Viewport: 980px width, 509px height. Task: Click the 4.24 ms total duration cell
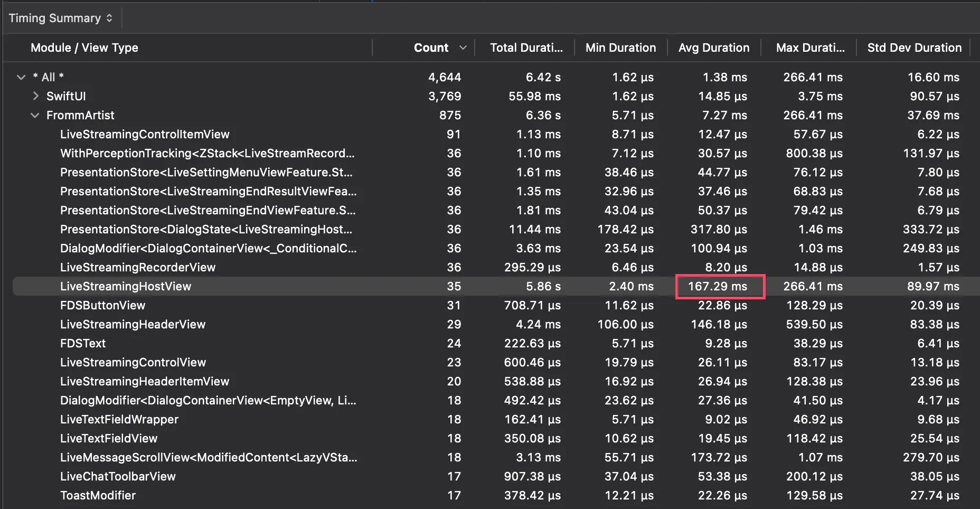pyautogui.click(x=539, y=324)
